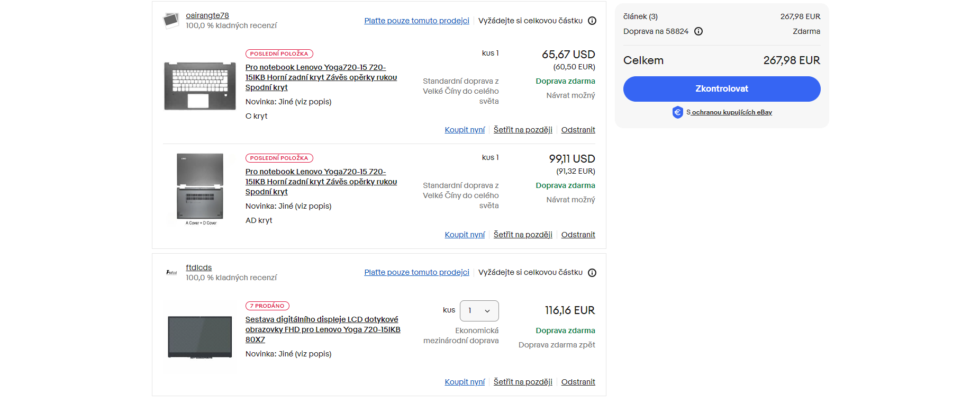Open quantity dropdown for LCD display item

click(x=479, y=311)
